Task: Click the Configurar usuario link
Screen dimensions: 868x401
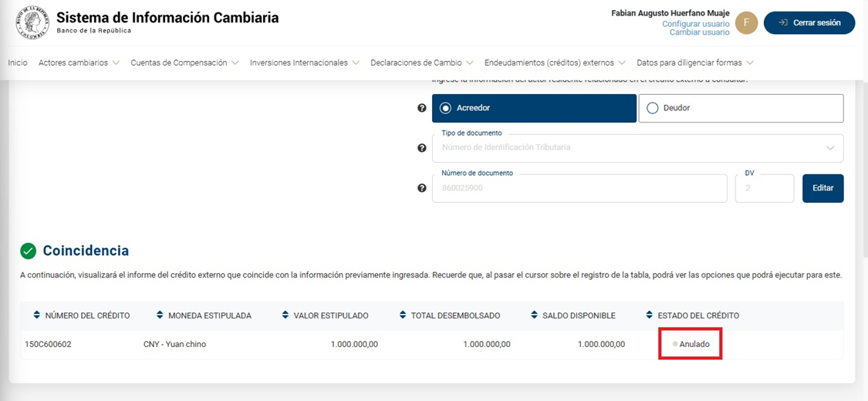Action: pos(695,24)
